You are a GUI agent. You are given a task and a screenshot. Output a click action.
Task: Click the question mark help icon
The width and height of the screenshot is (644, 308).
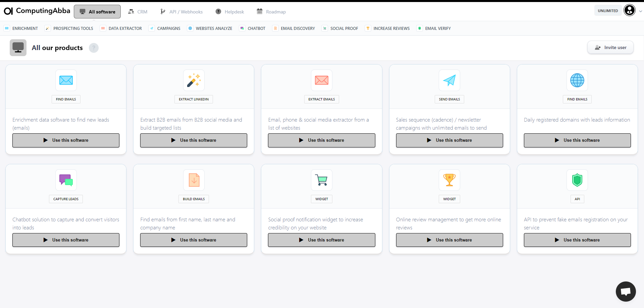[x=94, y=48]
